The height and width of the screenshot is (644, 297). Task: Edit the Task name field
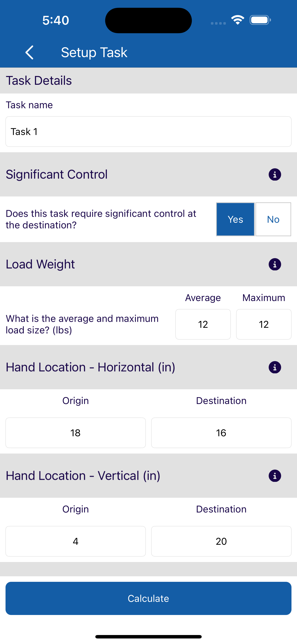coord(148,132)
